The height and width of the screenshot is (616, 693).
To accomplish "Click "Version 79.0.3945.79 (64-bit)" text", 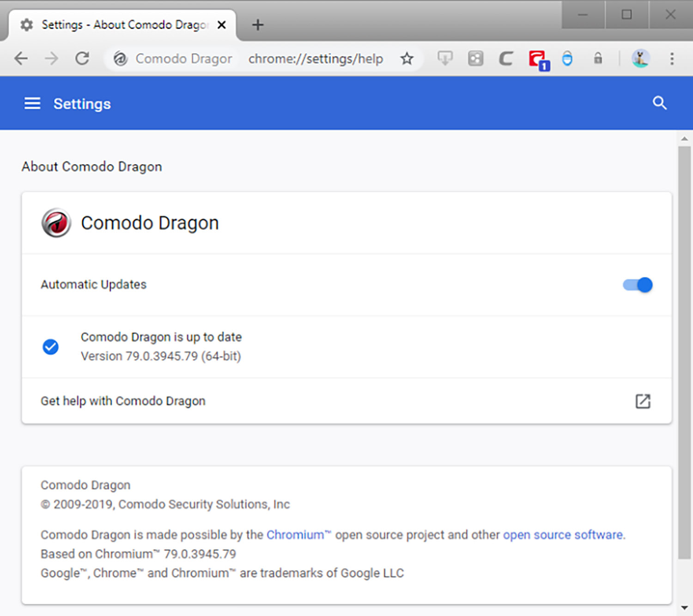I will [x=161, y=356].
